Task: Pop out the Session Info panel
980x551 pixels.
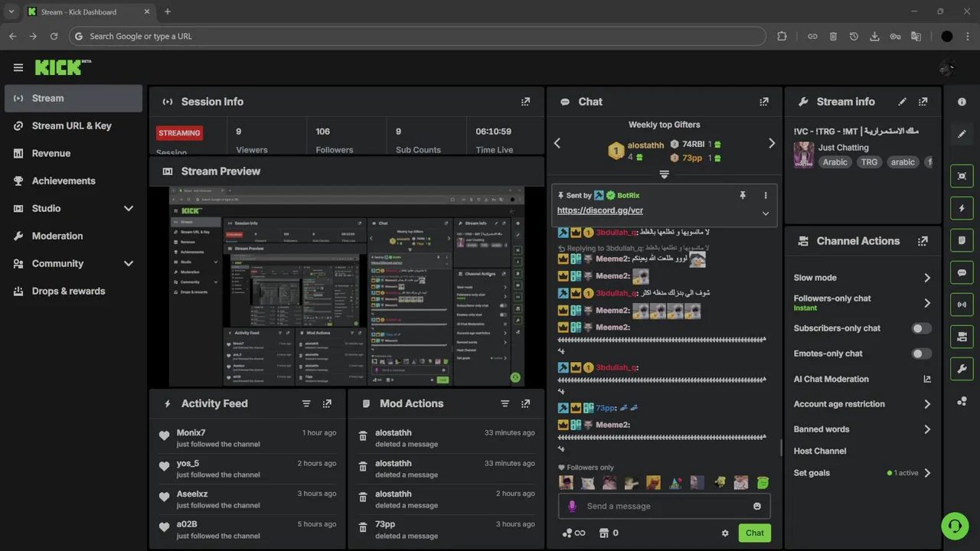Action: tap(525, 102)
